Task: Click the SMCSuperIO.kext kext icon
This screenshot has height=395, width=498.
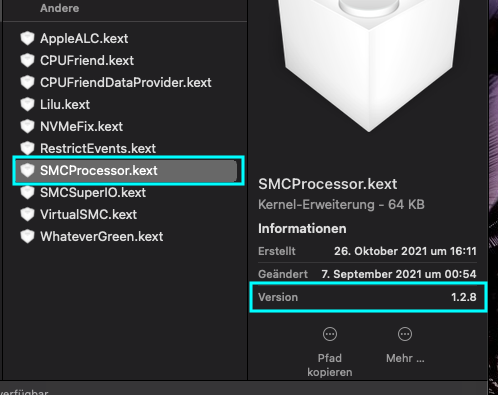Action: tap(27, 192)
